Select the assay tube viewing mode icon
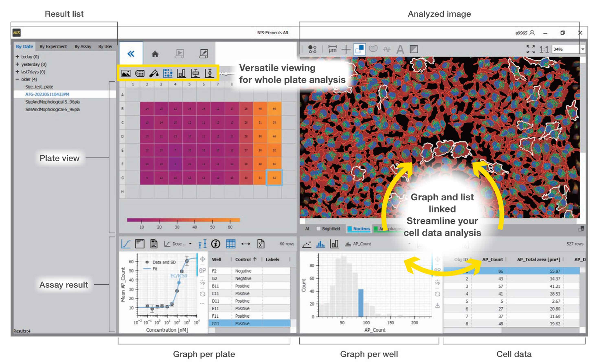Viewport: 594px width, 364px height. tap(154, 73)
